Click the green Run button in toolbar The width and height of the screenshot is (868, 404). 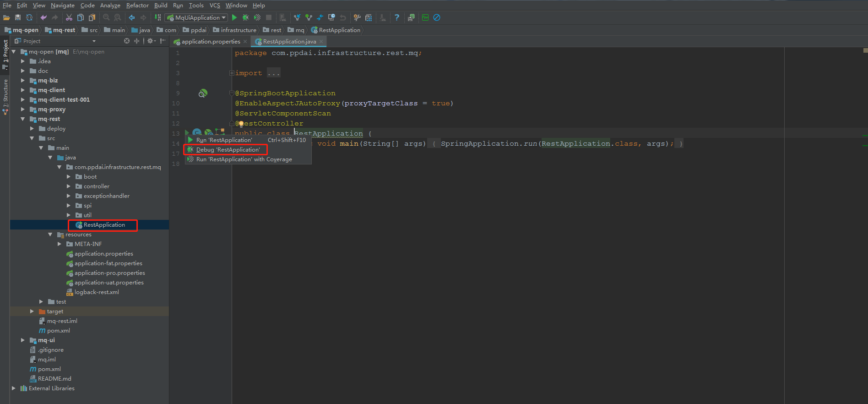point(234,17)
